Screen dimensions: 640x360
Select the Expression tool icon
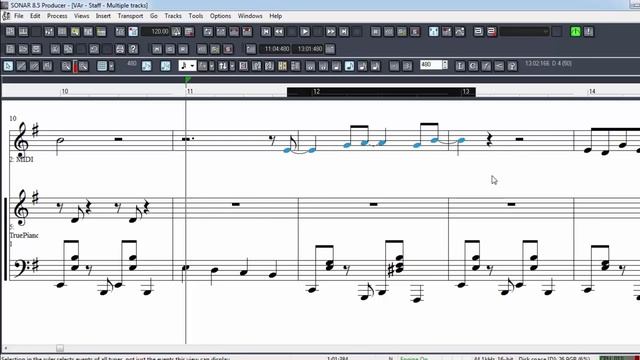(486, 66)
